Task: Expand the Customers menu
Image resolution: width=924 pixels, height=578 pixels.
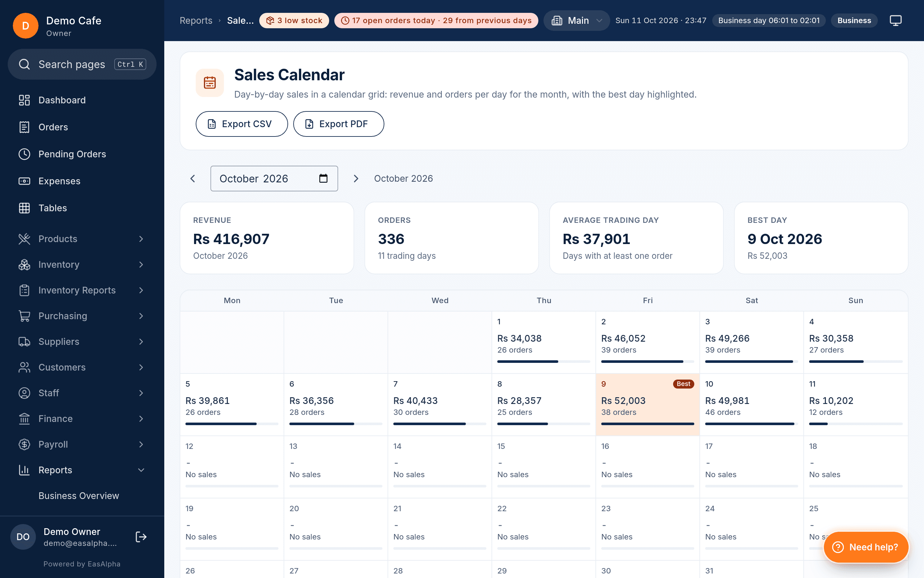Action: pyautogui.click(x=82, y=367)
